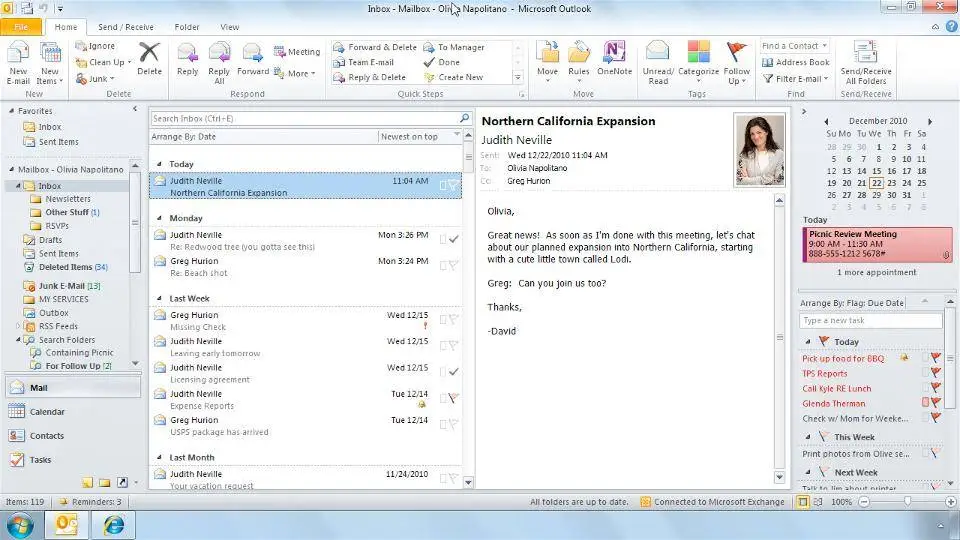Toggle Unread/Read status
The width and height of the screenshot is (960, 540).
[x=658, y=62]
